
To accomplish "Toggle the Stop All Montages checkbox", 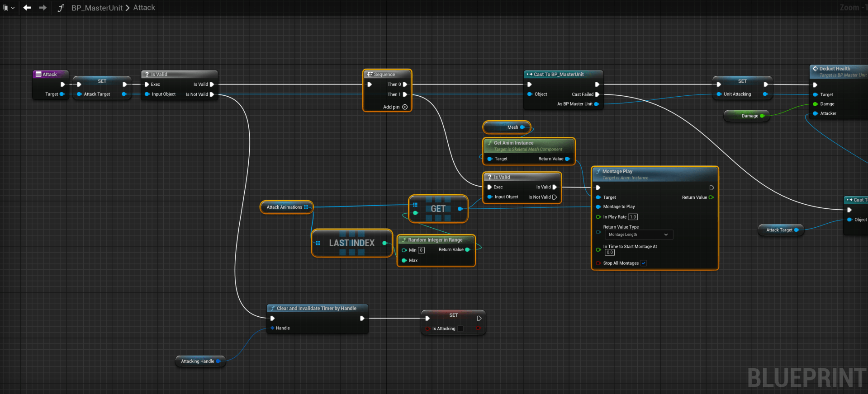I will 643,263.
